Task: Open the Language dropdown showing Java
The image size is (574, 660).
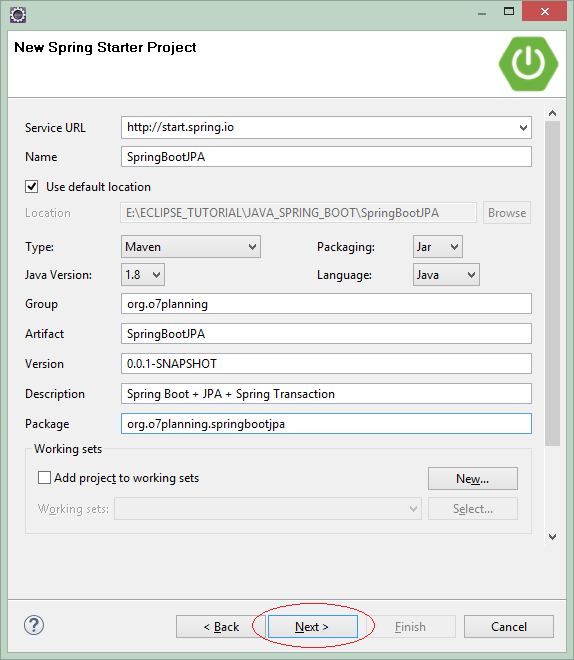Action: click(x=446, y=275)
